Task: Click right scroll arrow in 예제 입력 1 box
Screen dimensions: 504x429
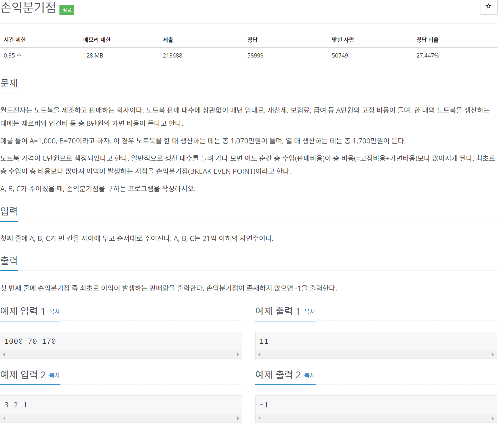Action: tap(238, 354)
